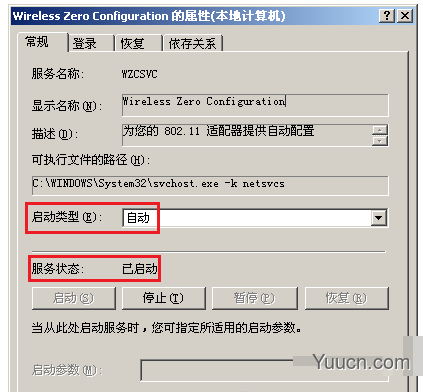
Task: Expand the 启动类型 dropdown arrow
Action: [379, 218]
